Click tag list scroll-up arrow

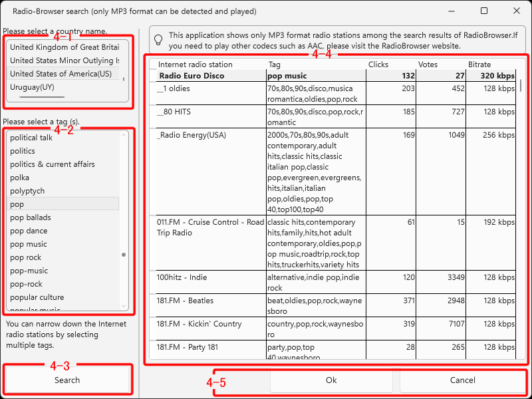point(123,136)
